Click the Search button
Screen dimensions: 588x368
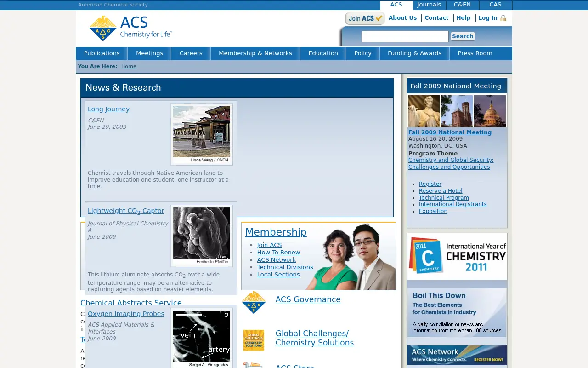[x=463, y=36]
